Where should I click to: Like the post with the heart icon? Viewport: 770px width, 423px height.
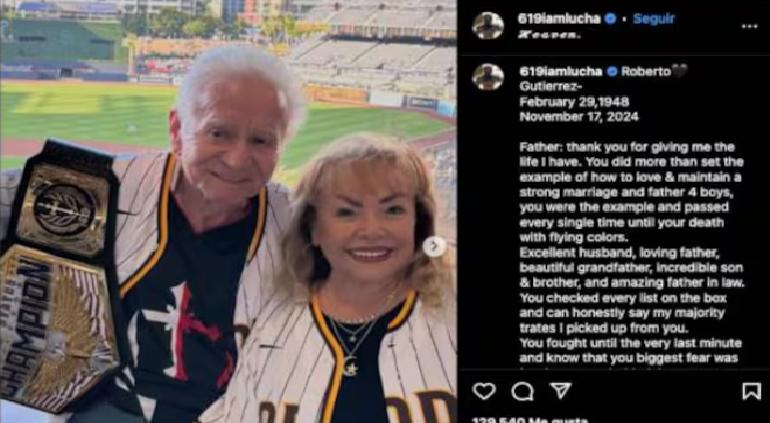pyautogui.click(x=484, y=391)
